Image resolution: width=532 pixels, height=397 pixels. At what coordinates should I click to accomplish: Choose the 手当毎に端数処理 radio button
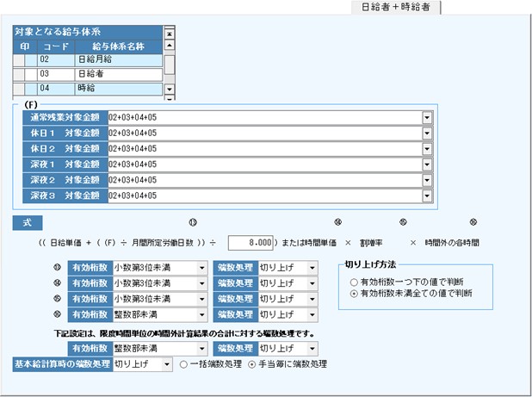(251, 364)
